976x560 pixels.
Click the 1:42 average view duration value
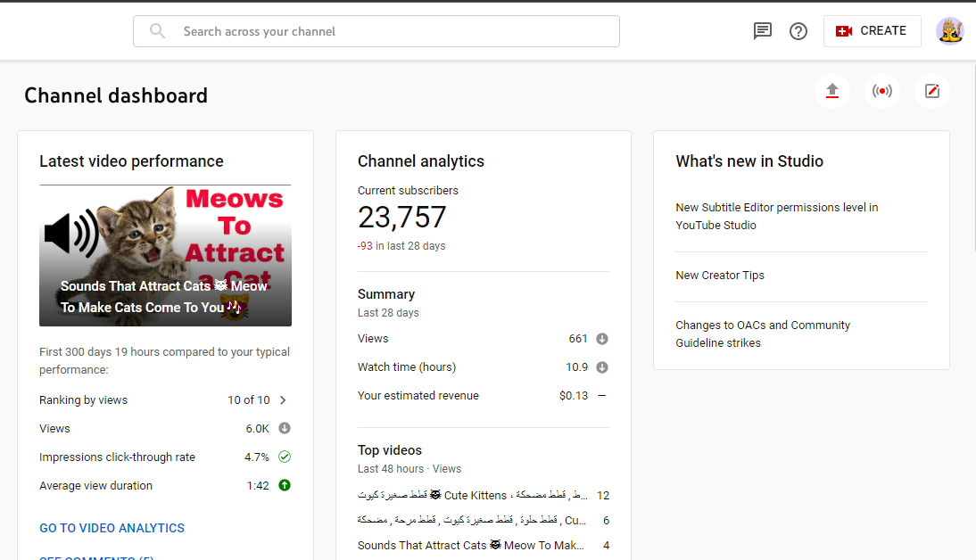click(x=258, y=485)
